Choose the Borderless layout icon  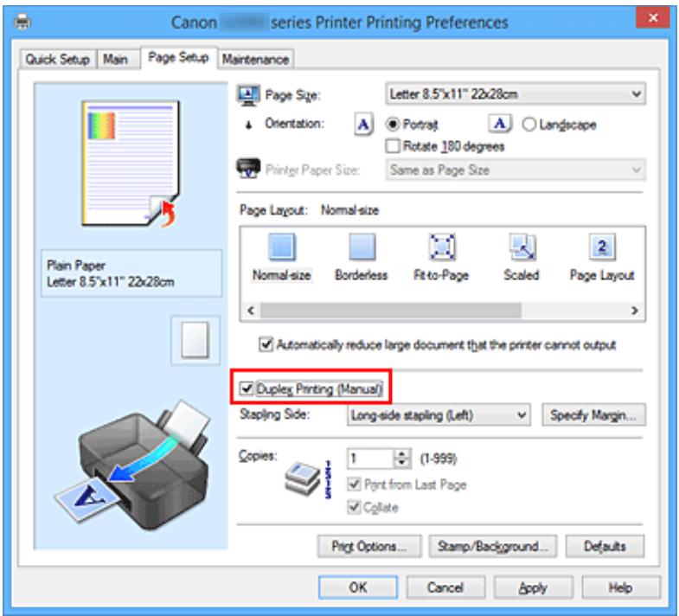tap(361, 249)
